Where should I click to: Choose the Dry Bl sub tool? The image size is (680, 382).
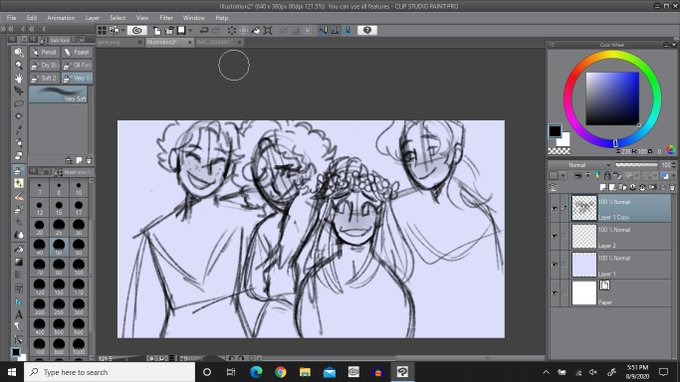click(x=45, y=65)
